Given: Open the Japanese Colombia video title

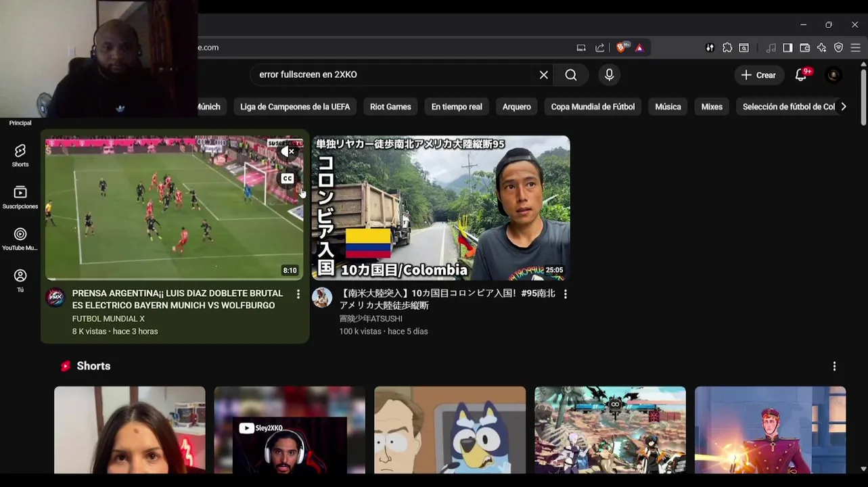Looking at the screenshot, I should tap(447, 299).
